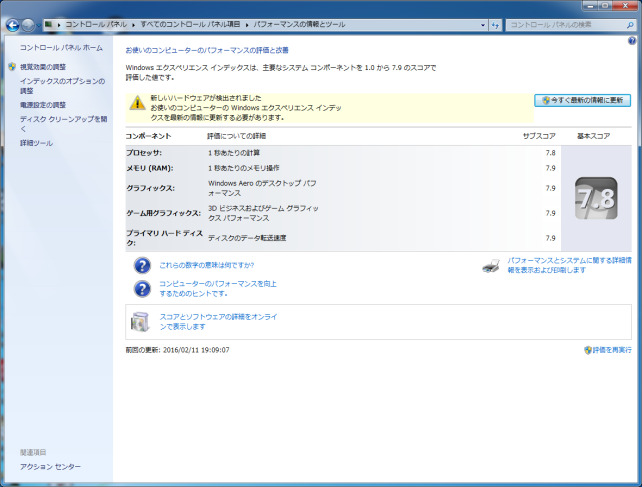642x487 pixels.
Task: Click 今すぐ最新の情報に更新 button
Action: pos(582,100)
